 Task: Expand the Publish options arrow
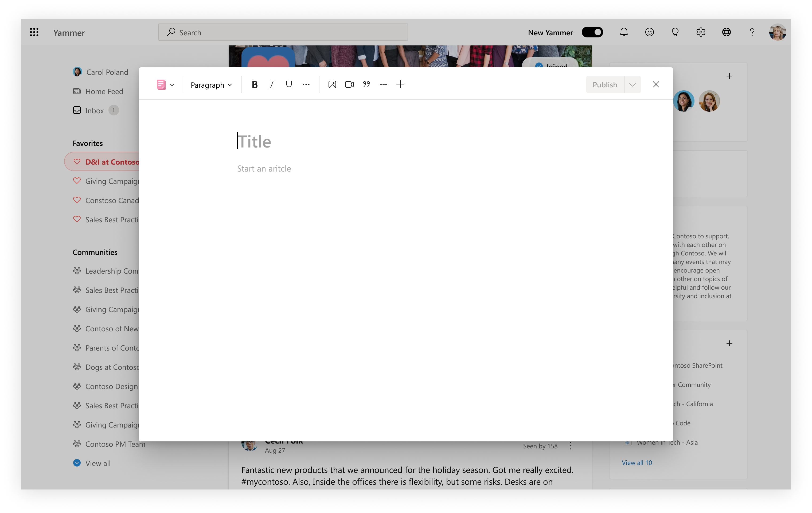(x=632, y=85)
